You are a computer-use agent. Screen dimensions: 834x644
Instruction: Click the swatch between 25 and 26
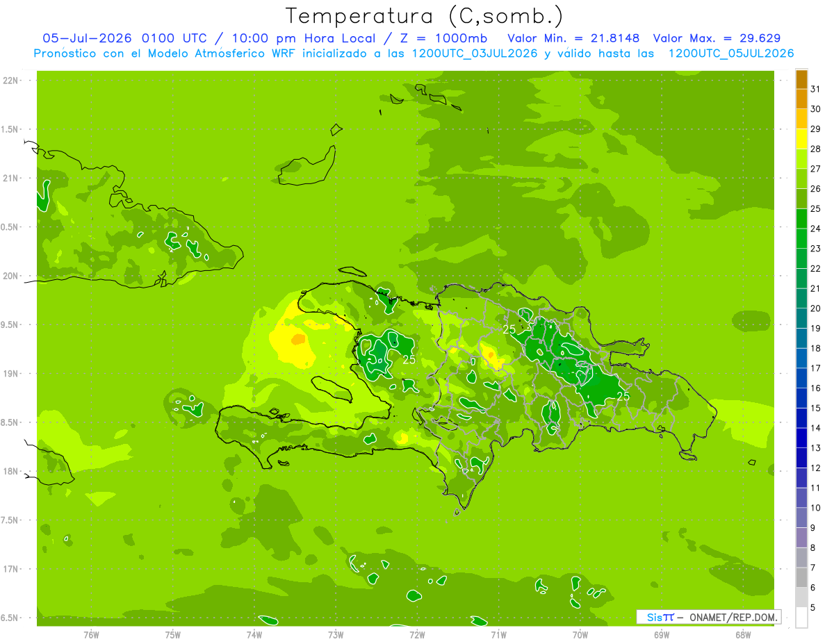pyautogui.click(x=801, y=199)
